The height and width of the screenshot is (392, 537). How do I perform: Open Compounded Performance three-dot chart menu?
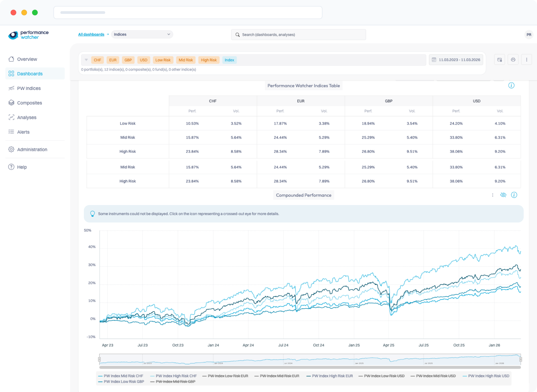point(492,195)
